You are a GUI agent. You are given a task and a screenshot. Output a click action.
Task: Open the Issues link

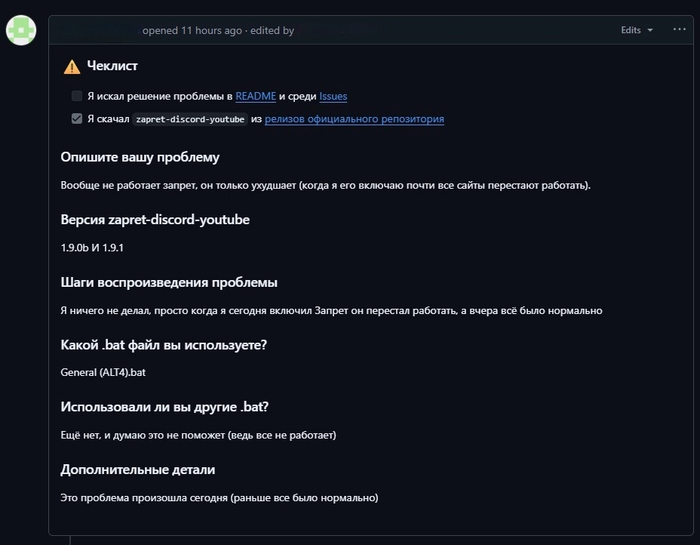333,96
